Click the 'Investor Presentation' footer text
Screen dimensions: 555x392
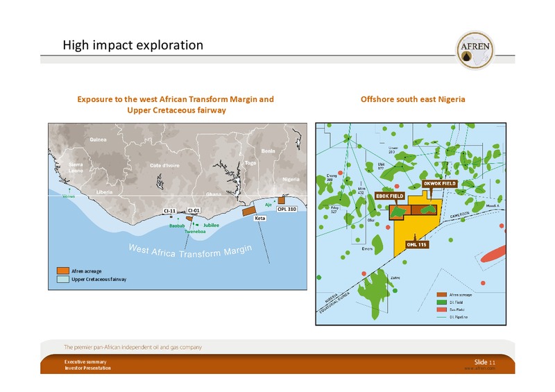(88, 368)
